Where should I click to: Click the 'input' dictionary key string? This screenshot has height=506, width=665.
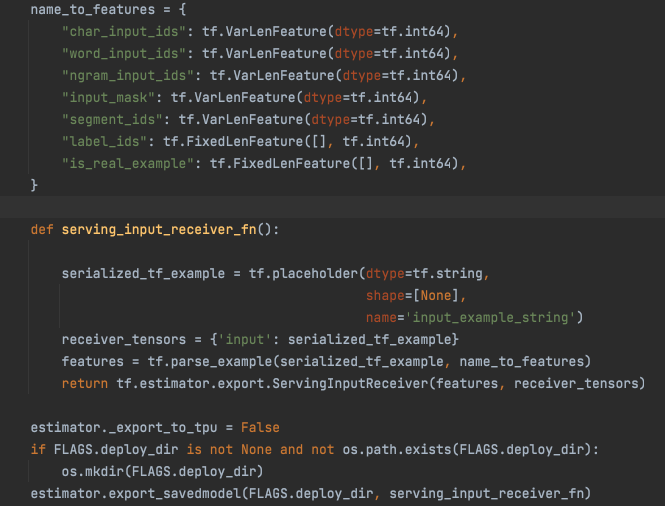point(245,340)
